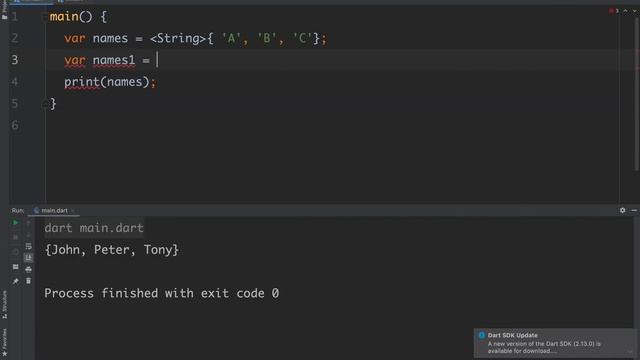The image size is (640, 360).
Task: Clear console output with trash icon
Action: click(28, 281)
